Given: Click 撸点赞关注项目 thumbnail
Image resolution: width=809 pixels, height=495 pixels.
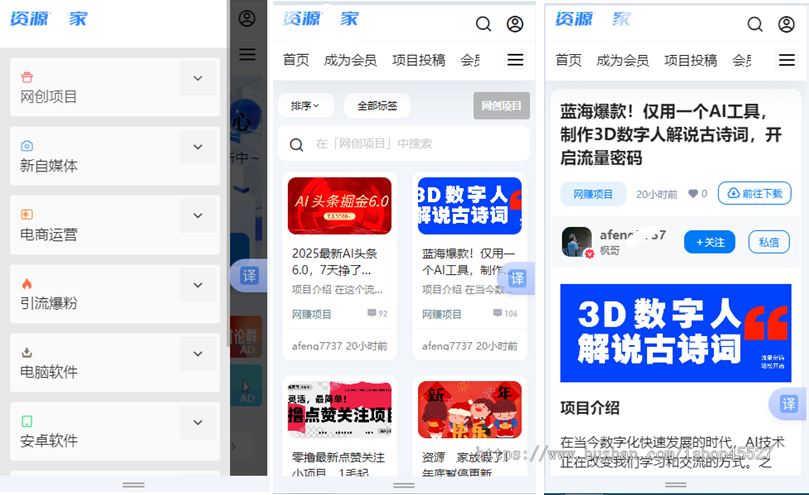Looking at the screenshot, I should point(339,409).
